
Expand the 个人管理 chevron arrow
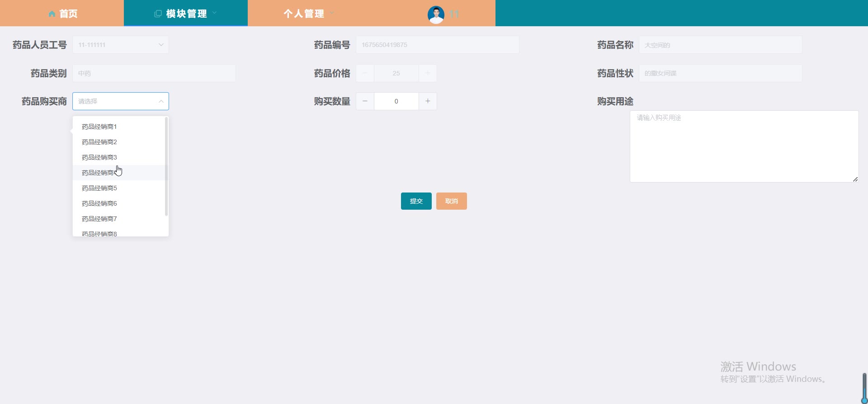pos(332,13)
